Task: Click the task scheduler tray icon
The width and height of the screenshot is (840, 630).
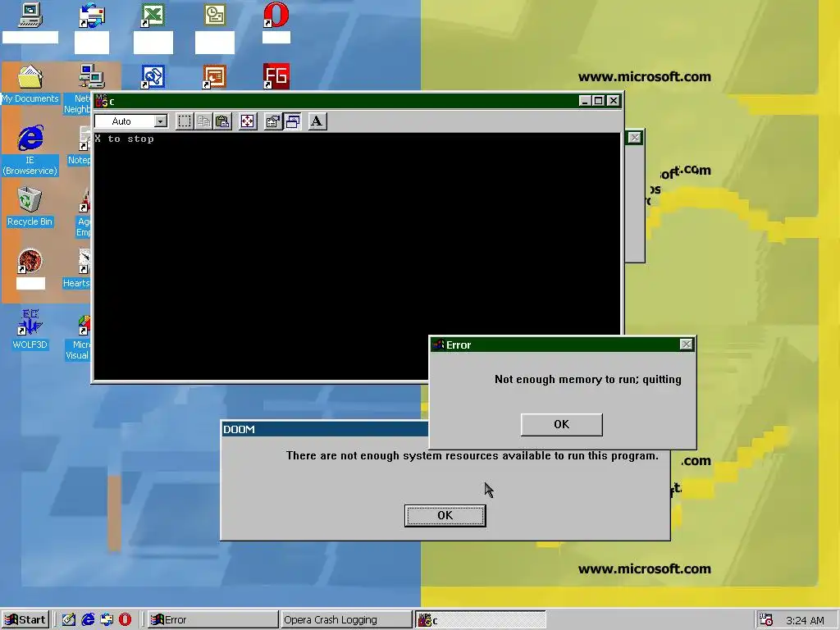Action: click(767, 620)
